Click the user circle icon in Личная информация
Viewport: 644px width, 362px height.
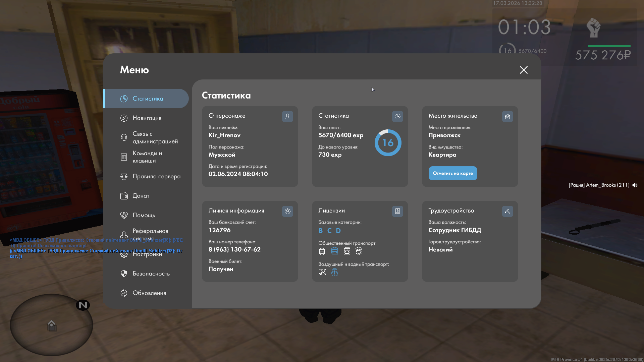pos(287,211)
